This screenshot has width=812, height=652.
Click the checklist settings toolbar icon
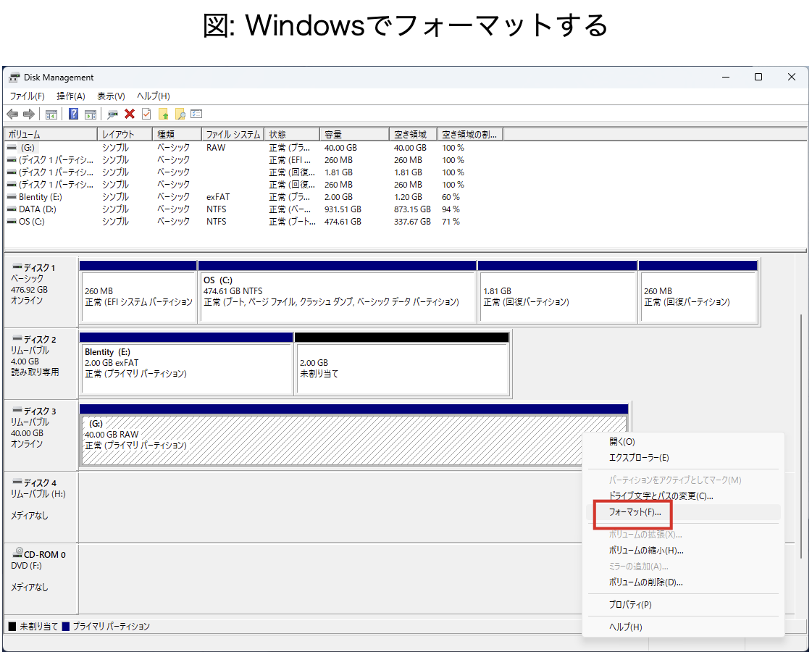click(196, 114)
